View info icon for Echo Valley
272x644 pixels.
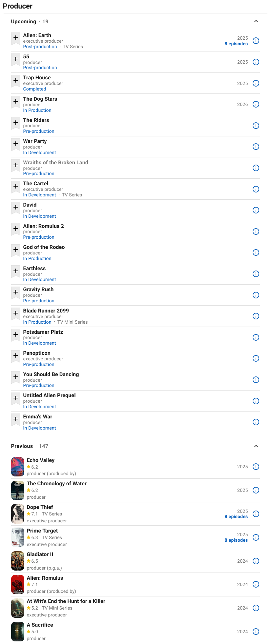pyautogui.click(x=256, y=467)
